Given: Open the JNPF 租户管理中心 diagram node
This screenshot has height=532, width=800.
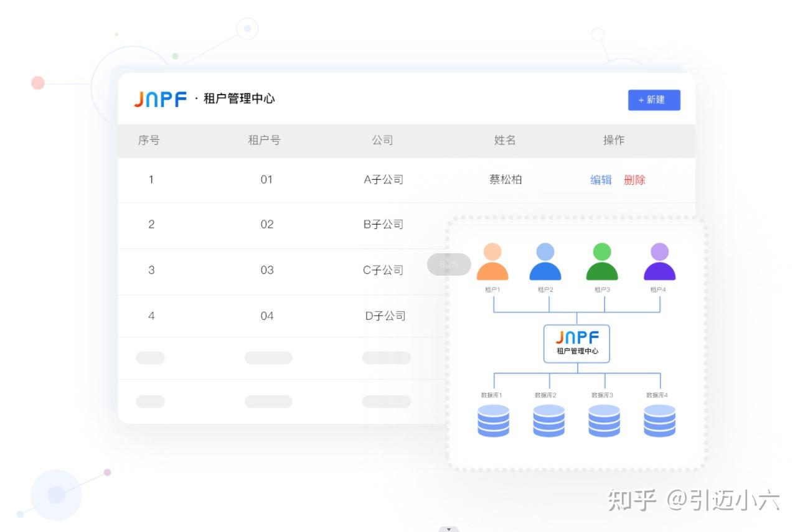Looking at the screenshot, I should coord(576,342).
